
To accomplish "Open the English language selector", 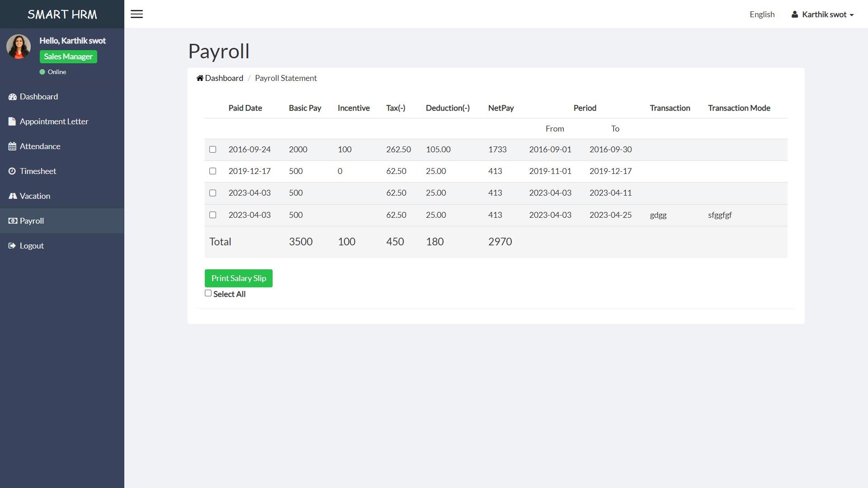I will 762,14.
